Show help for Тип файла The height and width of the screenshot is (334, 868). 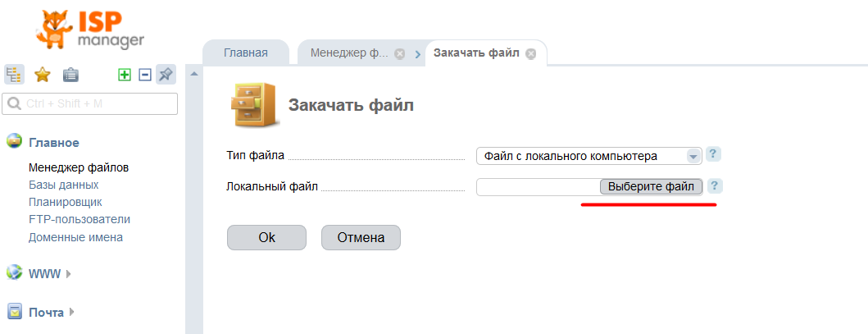click(714, 154)
